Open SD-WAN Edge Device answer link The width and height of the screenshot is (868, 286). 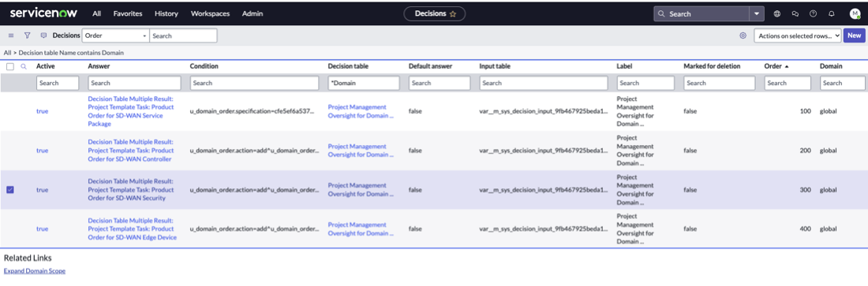[133, 229]
